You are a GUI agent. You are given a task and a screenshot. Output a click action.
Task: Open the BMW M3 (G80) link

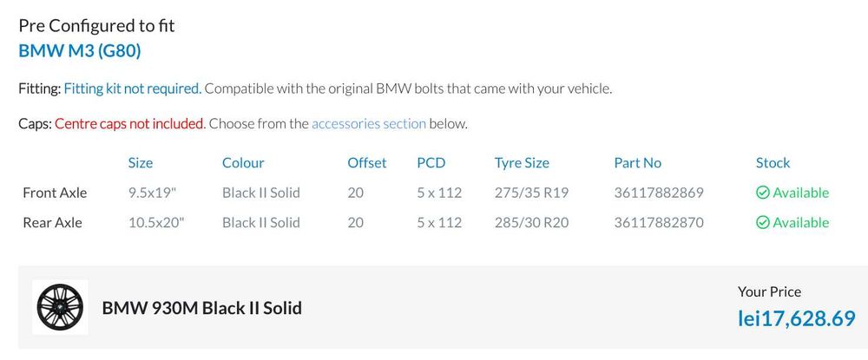80,50
